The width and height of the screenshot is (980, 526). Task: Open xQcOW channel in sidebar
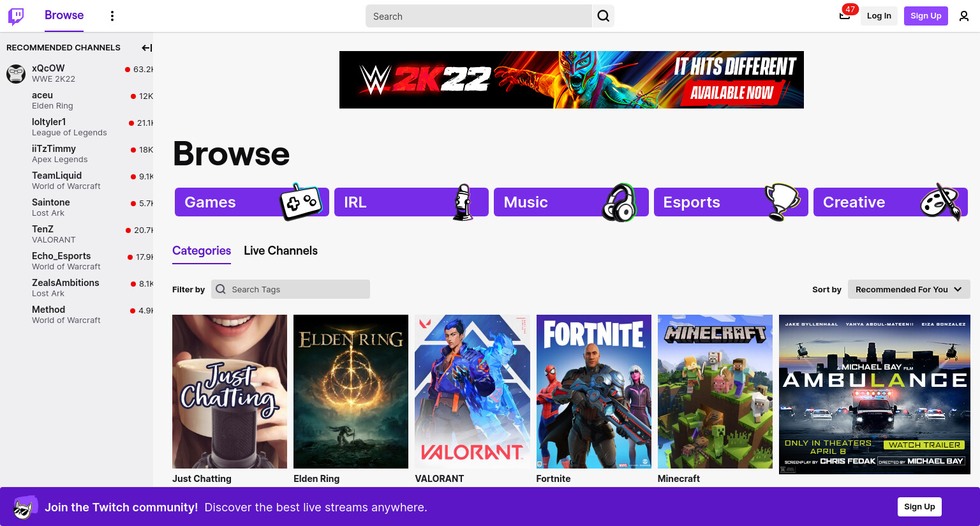[x=77, y=73]
